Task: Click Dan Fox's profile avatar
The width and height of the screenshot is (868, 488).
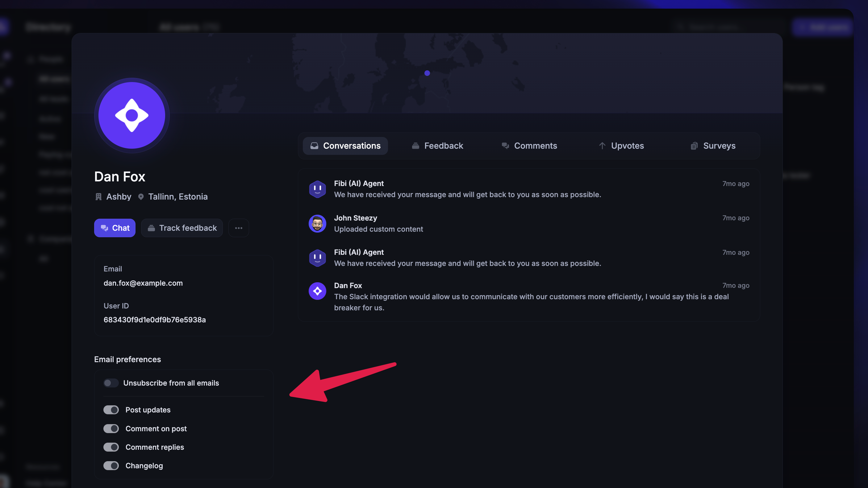Action: (x=131, y=115)
